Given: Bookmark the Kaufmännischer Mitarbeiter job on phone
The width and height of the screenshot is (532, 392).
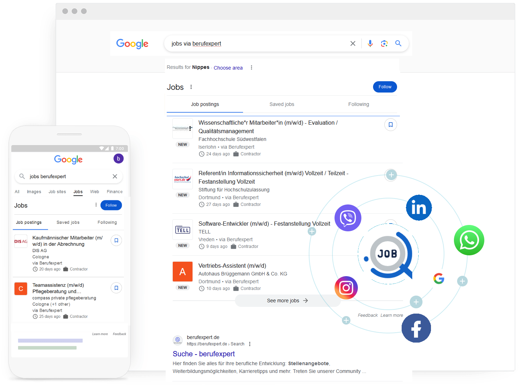Looking at the screenshot, I should pos(116,240).
